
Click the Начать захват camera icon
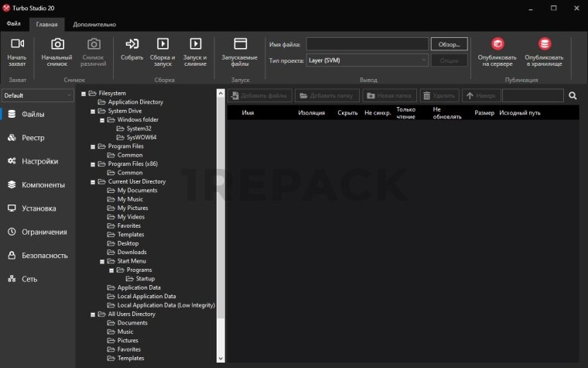(x=17, y=44)
